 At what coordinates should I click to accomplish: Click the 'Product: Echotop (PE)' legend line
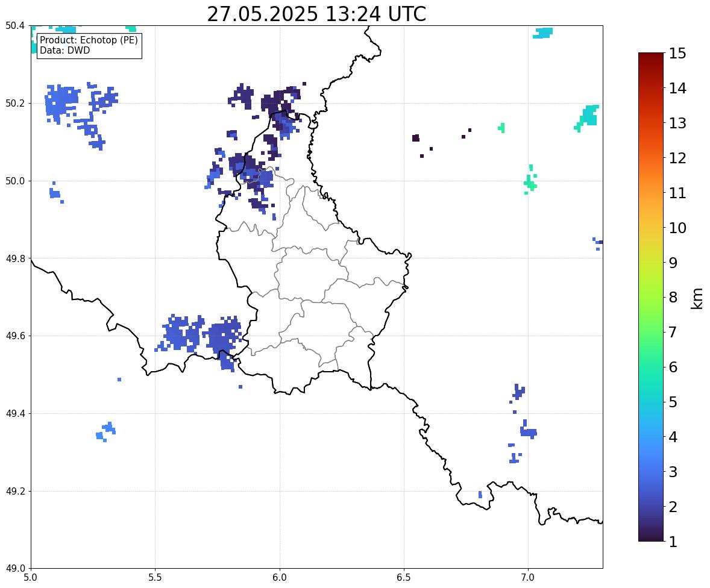[89, 40]
